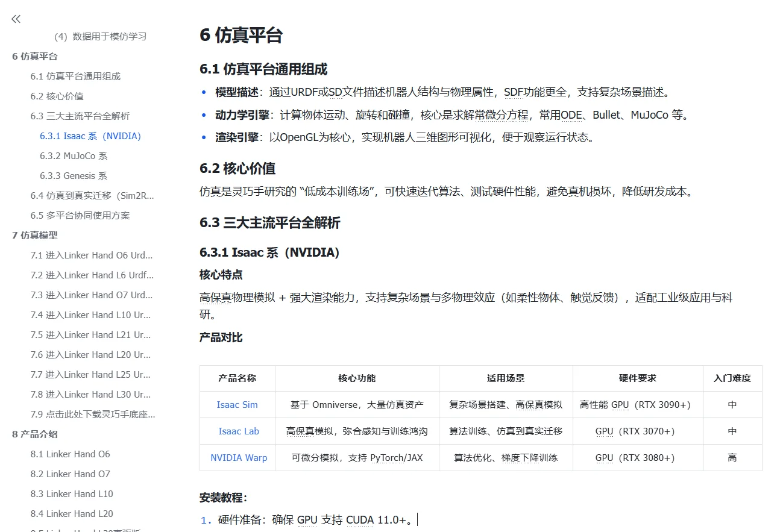The image size is (780, 532).
Task: Navigate to '6.3.2 MuJoCo 系' in the outline
Action: 74,155
